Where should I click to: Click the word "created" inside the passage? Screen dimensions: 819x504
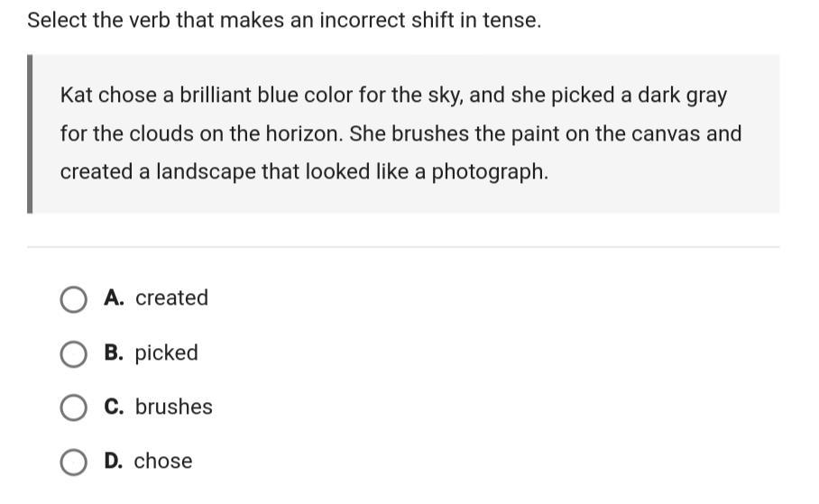97,172
